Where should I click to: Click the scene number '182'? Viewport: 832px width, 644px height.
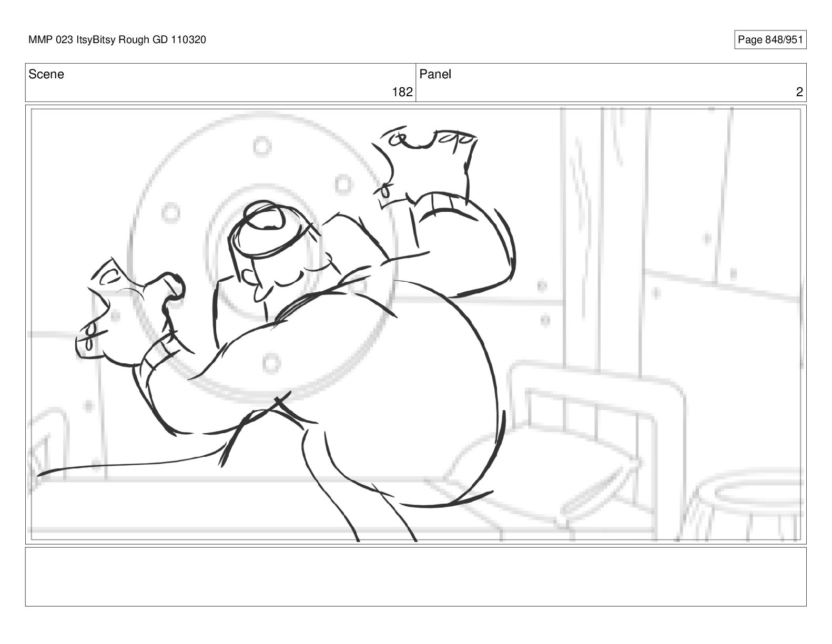[x=402, y=93]
